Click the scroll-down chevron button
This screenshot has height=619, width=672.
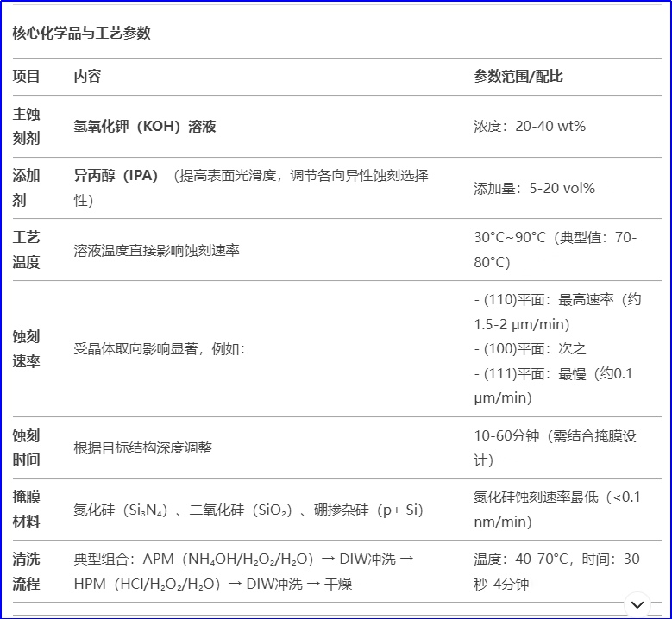(x=637, y=604)
